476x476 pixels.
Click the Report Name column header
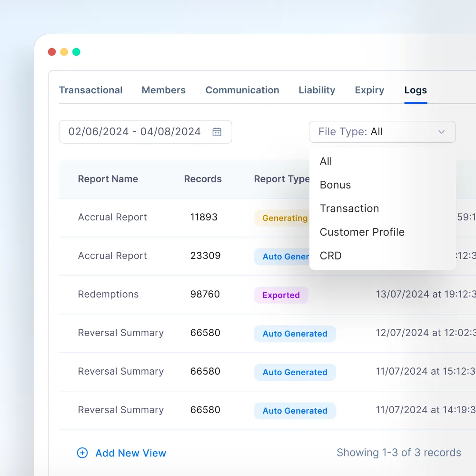[108, 179]
